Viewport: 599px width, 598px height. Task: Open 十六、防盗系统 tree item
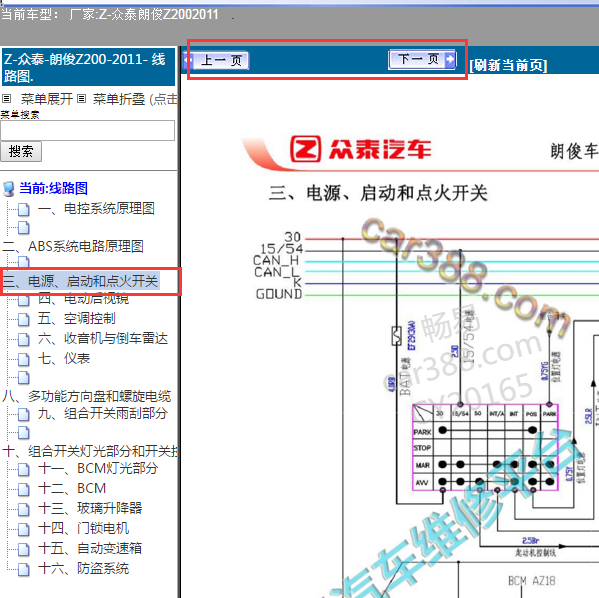pyautogui.click(x=84, y=569)
